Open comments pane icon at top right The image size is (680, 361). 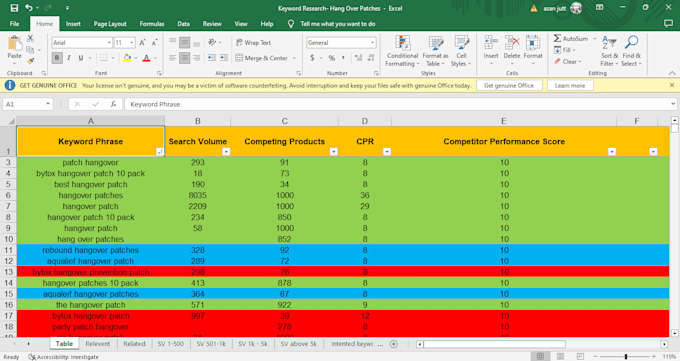pos(668,23)
